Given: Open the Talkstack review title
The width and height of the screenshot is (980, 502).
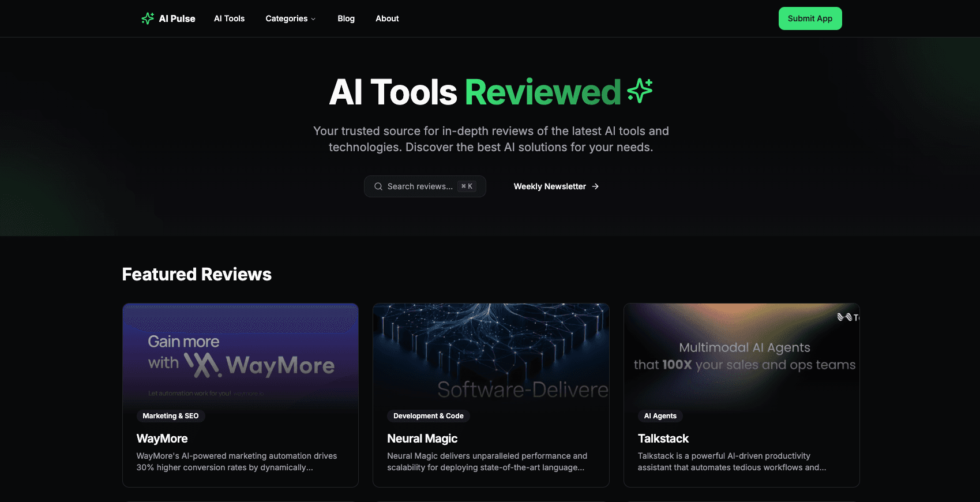Looking at the screenshot, I should tap(663, 439).
